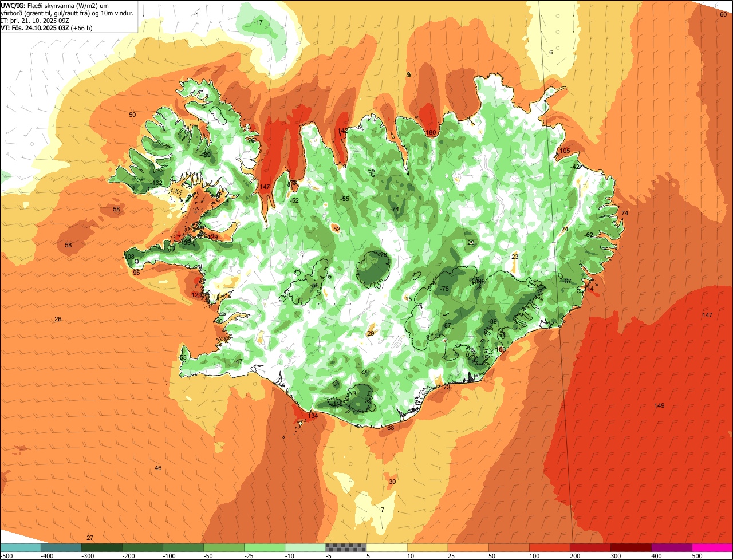This screenshot has height=560, width=733.
Task: Click the legend swatch between -100 and -50
Action: tap(183, 547)
